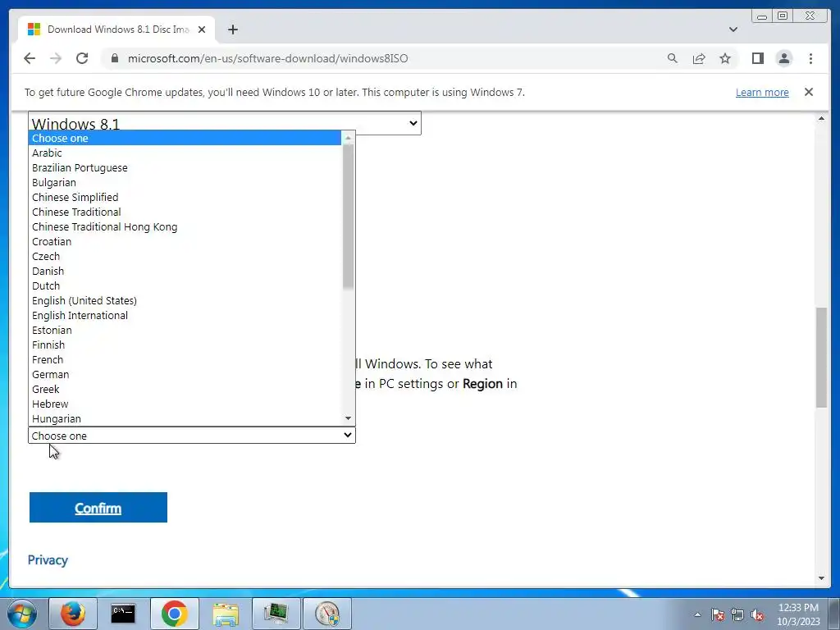Collapse the 'Choose one' language dropdown

pos(192,436)
